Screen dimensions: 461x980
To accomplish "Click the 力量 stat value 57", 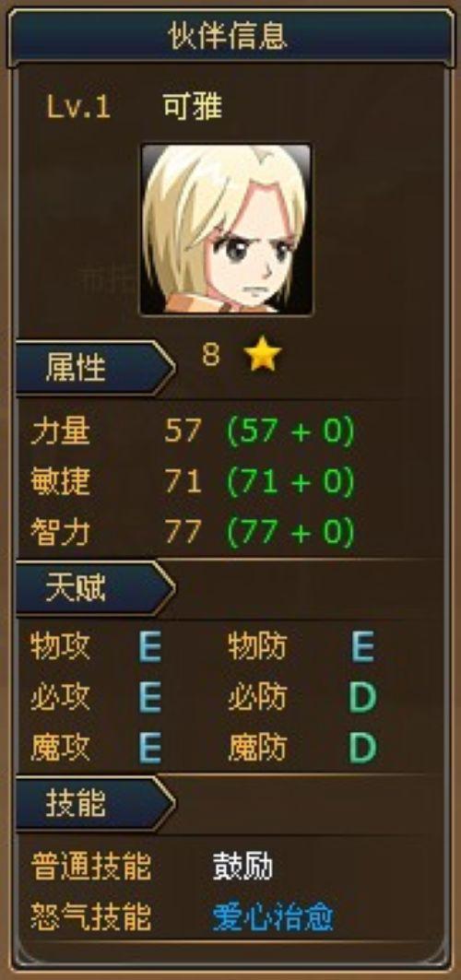I will [183, 431].
